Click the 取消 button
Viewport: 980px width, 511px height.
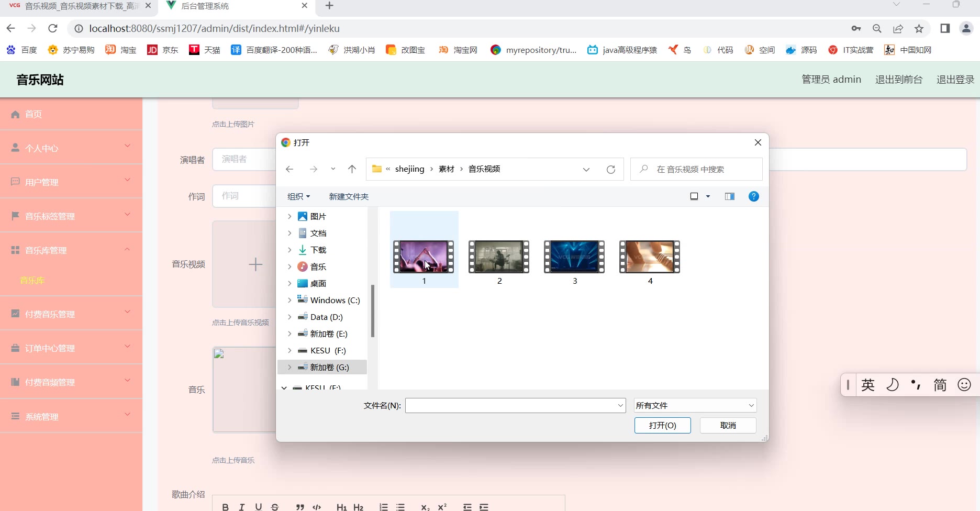click(728, 425)
